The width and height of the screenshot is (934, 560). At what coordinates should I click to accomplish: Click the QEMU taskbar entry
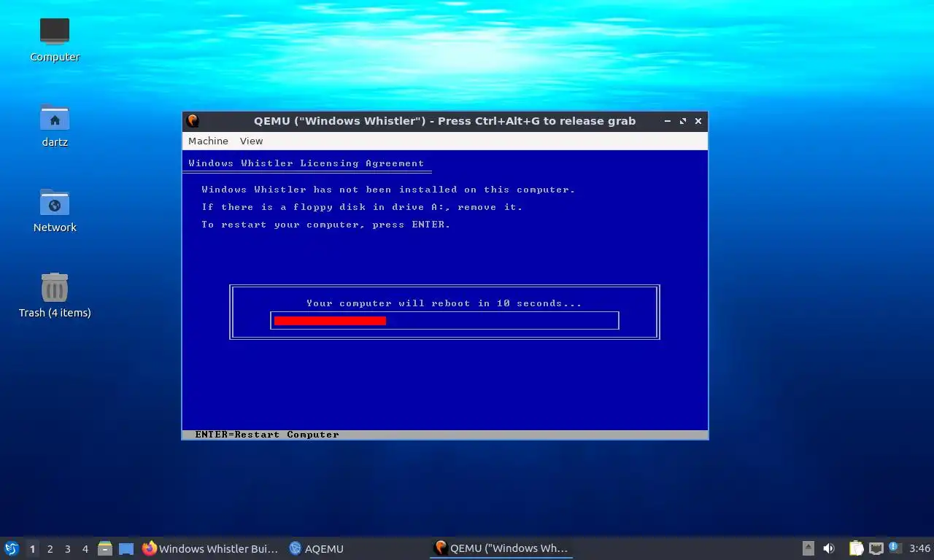click(x=501, y=548)
